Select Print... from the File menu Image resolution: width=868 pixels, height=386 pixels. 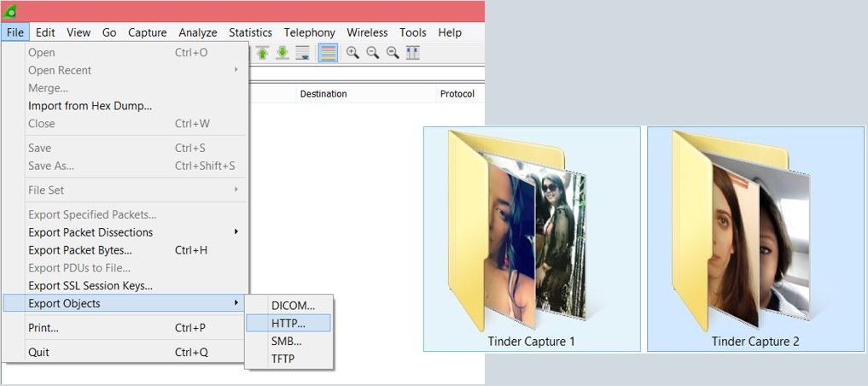(x=125, y=328)
